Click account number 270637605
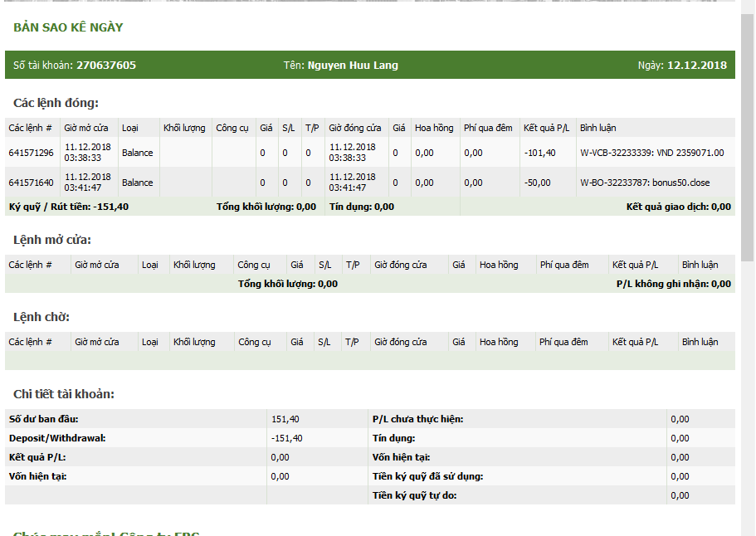The width and height of the screenshot is (756, 536). click(x=106, y=65)
